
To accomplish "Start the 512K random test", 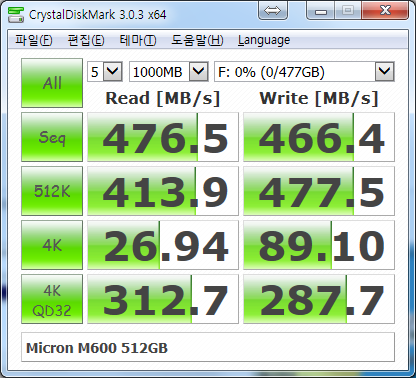I will 52,191.
